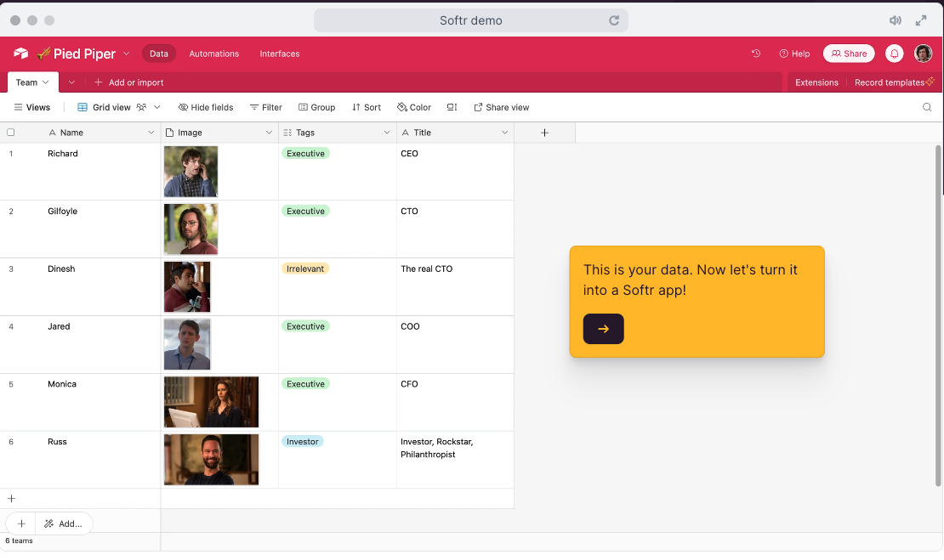Open Dinesh's image thumbnail
Image resolution: width=944 pixels, height=560 pixels.
coord(187,287)
